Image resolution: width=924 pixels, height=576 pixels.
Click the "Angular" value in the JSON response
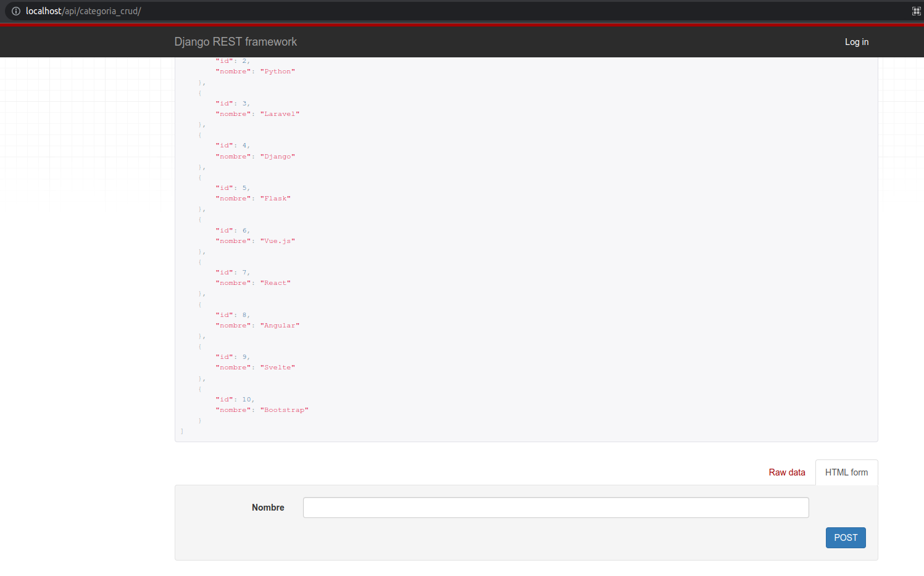pyautogui.click(x=280, y=326)
